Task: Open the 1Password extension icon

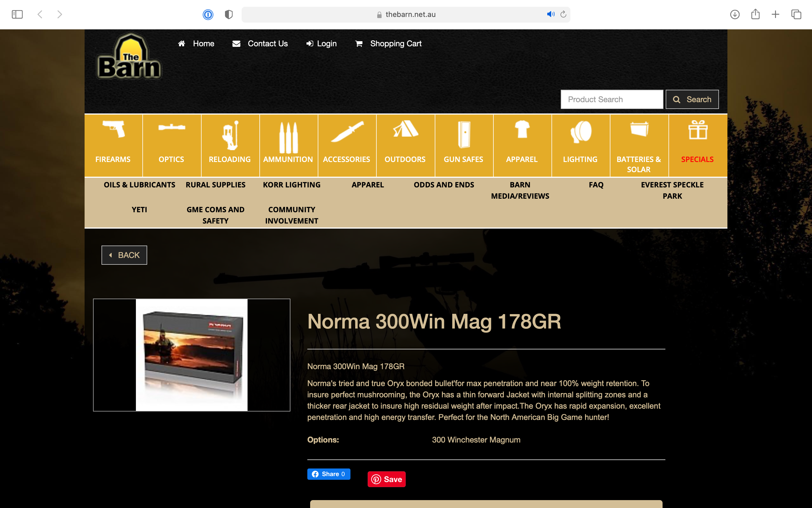Action: coord(208,14)
